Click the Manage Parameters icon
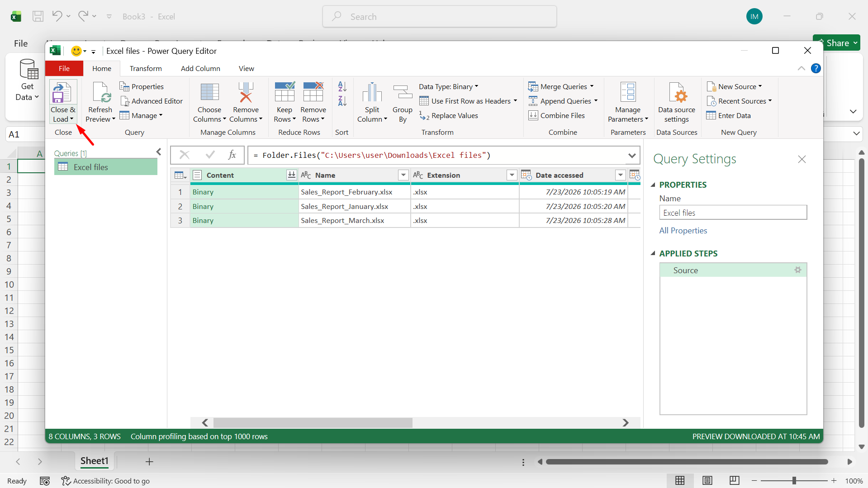 (628, 93)
